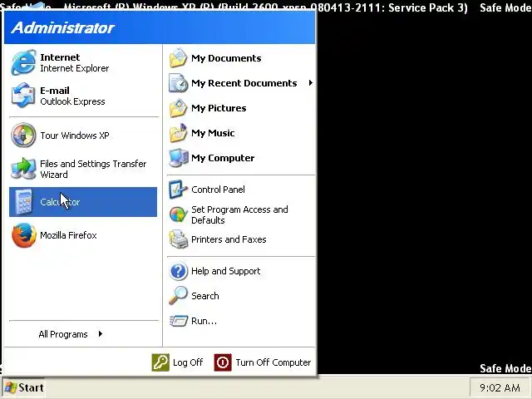The width and height of the screenshot is (532, 399).
Task: Click the Log Off text
Action: pos(188,362)
